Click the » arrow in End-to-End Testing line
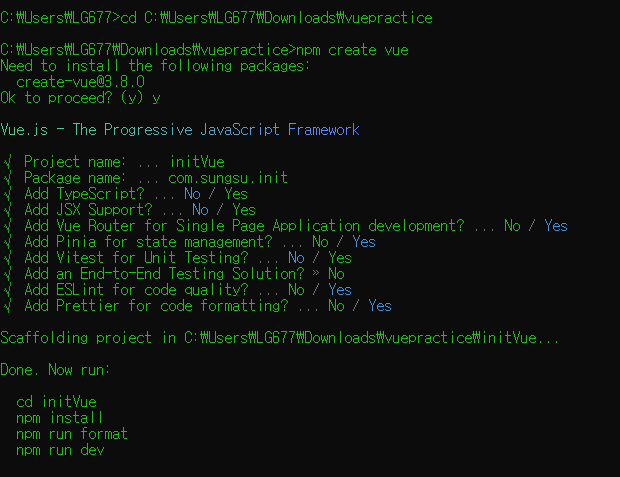The width and height of the screenshot is (620, 477). coord(316,273)
